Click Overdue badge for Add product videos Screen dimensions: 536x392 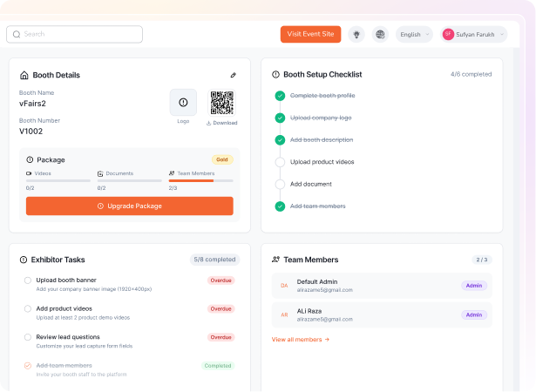click(221, 309)
